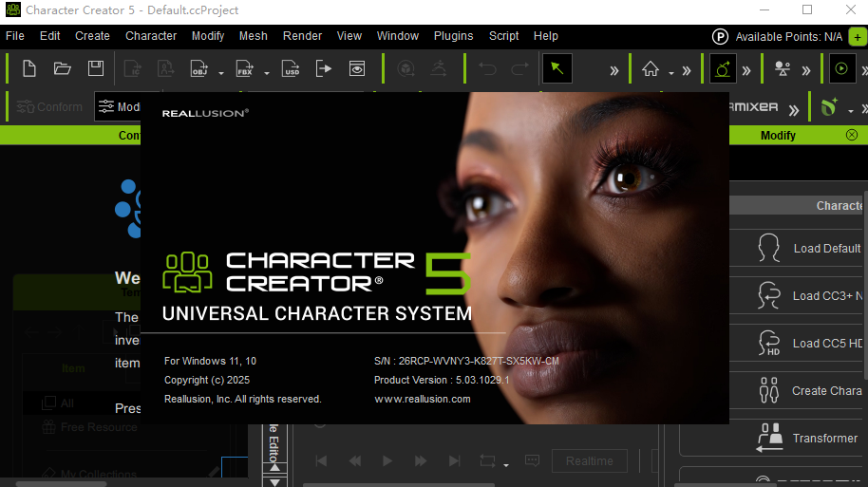
Task: Open the File menu
Action: point(15,36)
